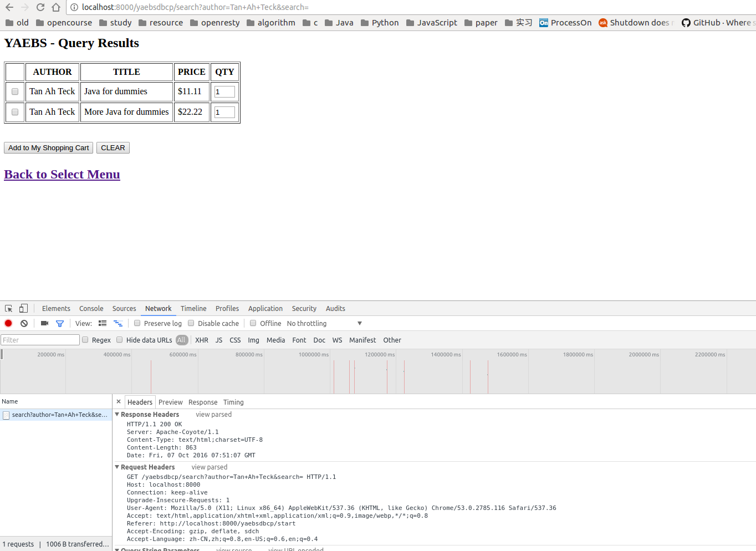Click the quantity field for 'More Java for dummies'
This screenshot has height=551, width=756.
[224, 113]
